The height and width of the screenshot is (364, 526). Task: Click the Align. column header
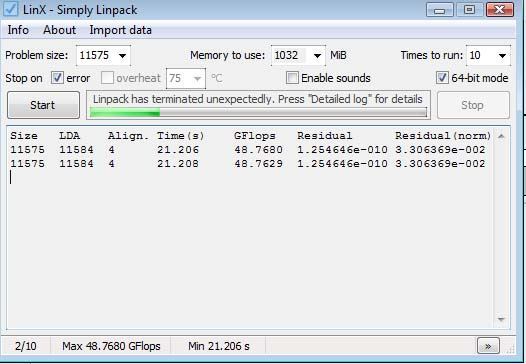coord(128,136)
